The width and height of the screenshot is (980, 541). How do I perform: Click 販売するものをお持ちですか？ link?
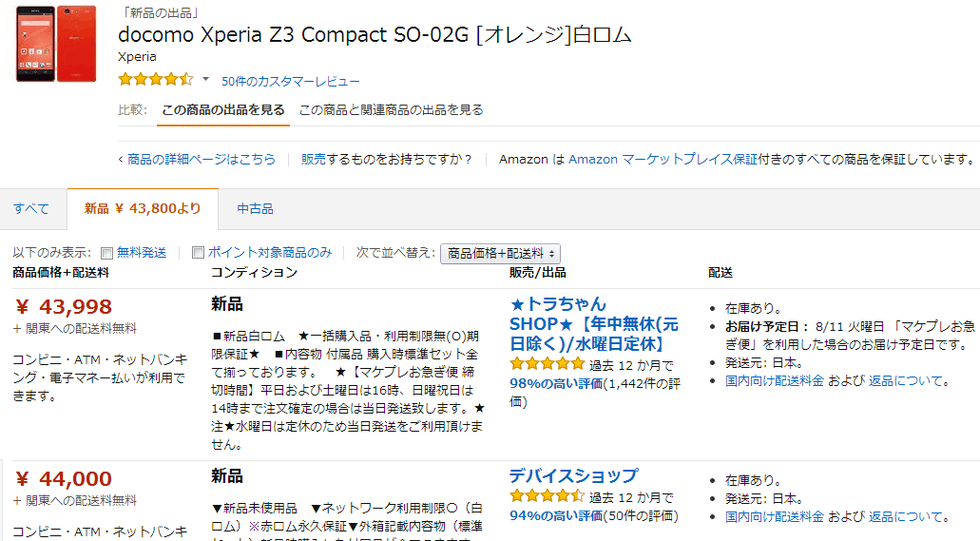[x=387, y=159]
